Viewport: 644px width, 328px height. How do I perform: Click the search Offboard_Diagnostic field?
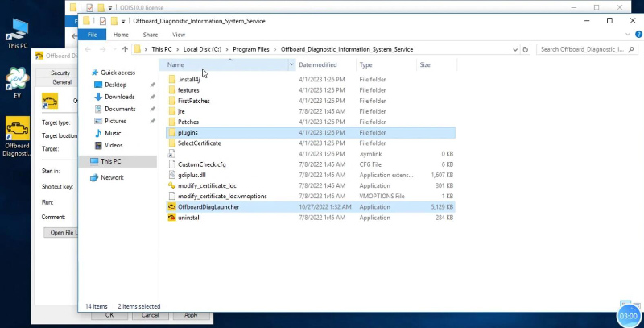[582, 49]
